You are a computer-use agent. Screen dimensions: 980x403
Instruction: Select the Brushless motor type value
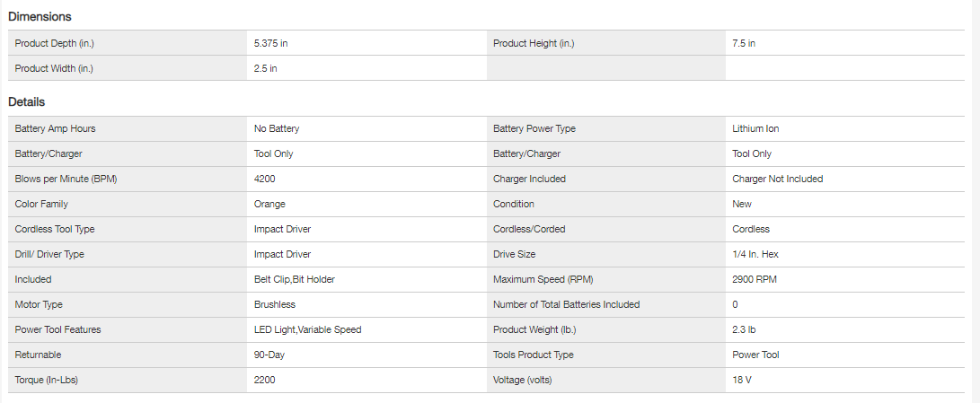275,304
